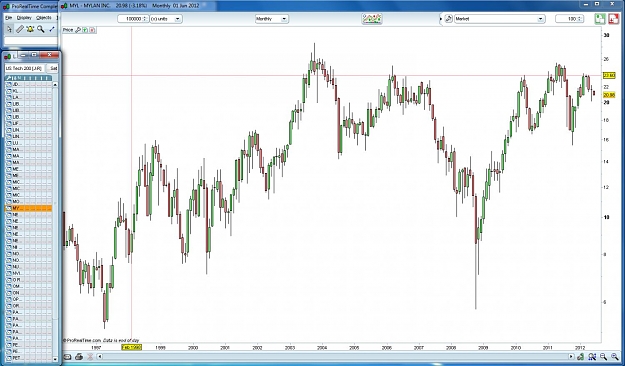Viewport: 625px width, 366px height.
Task: Click the print chart icon
Action: (79, 356)
